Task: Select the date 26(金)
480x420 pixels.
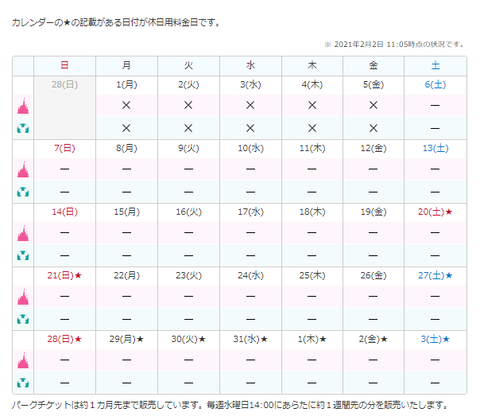Action: click(x=373, y=276)
